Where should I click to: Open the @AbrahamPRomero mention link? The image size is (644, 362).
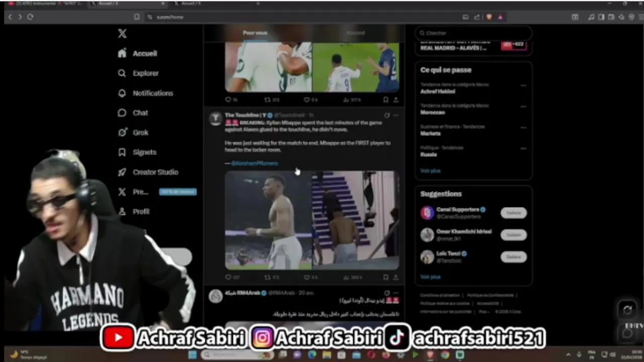coord(254,163)
